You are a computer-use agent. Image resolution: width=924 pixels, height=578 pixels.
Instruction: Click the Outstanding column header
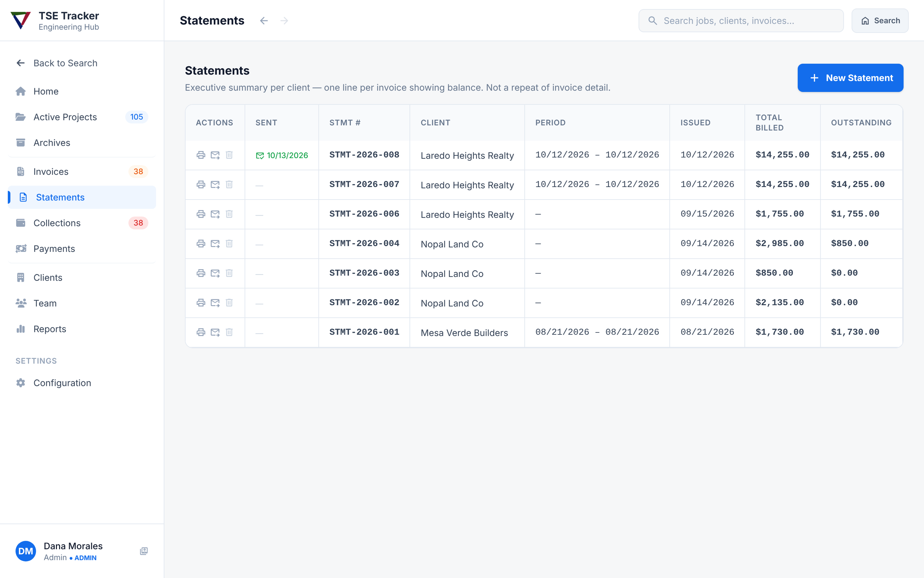(861, 123)
